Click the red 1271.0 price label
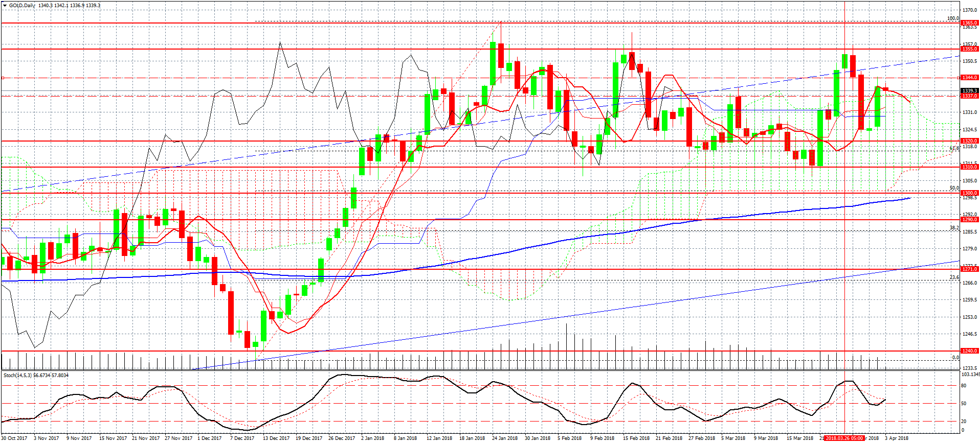The image size is (980, 444). click(970, 269)
